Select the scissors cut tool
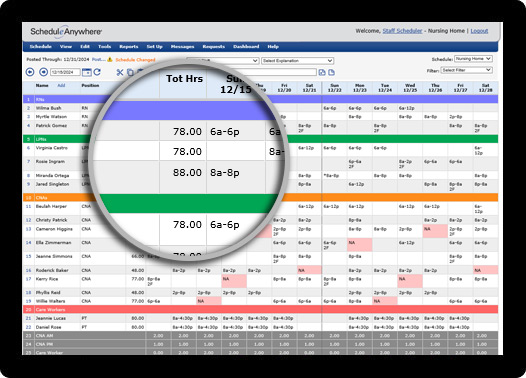The image size is (526, 378). [120, 72]
